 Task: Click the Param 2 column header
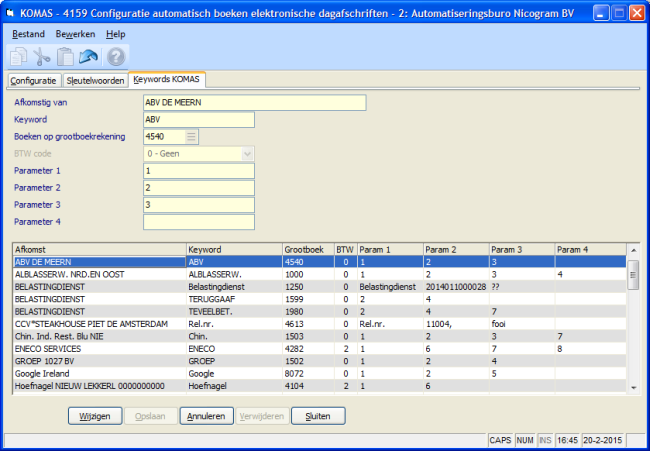coord(456,250)
